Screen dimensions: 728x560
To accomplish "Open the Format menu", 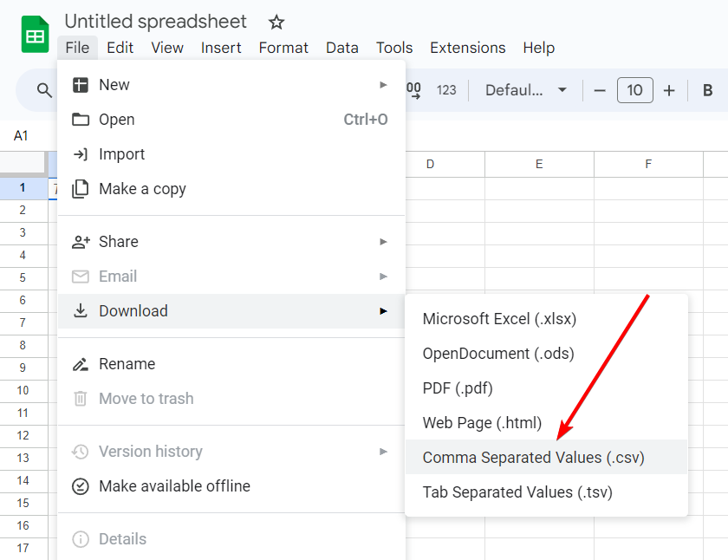I will point(283,48).
